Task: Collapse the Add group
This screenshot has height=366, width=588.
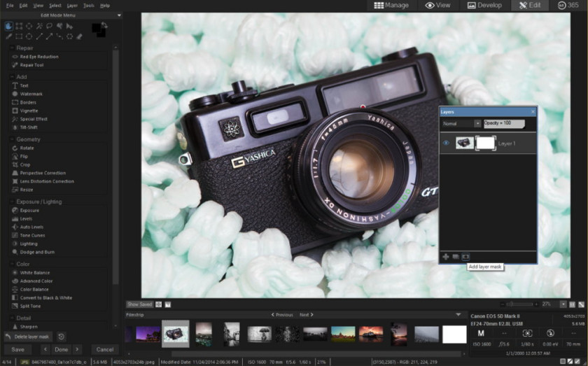Action: 12,77
